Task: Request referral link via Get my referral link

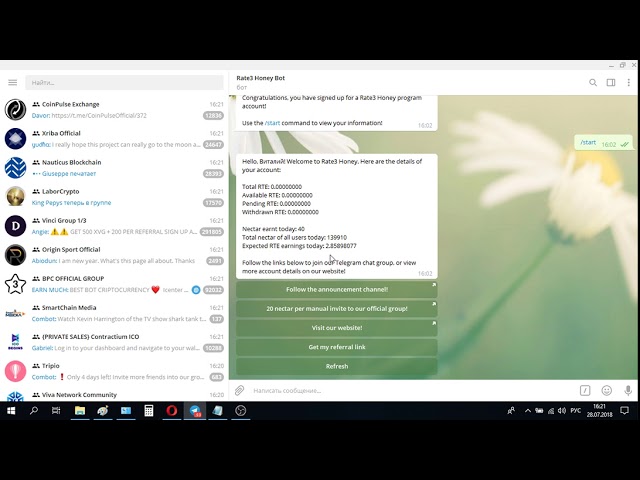Action: [x=337, y=347]
